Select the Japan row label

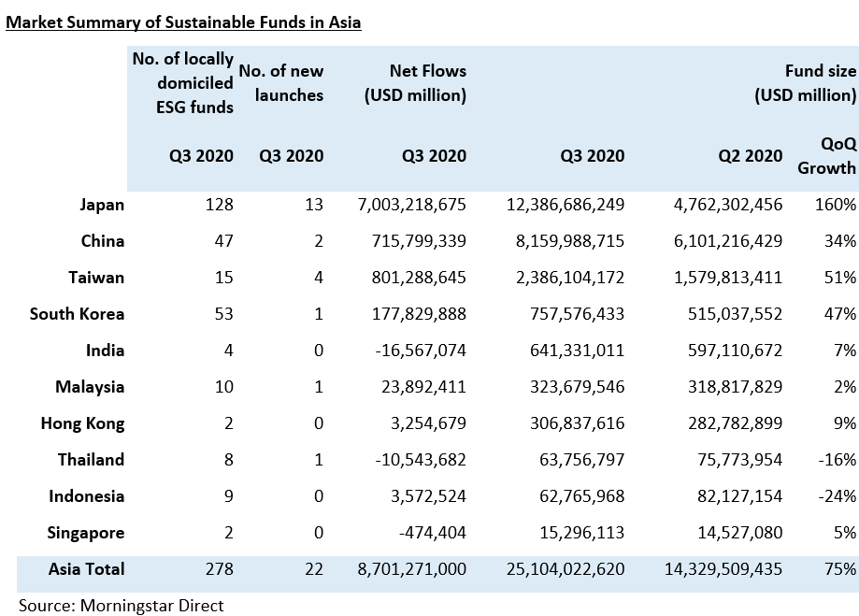point(101,205)
